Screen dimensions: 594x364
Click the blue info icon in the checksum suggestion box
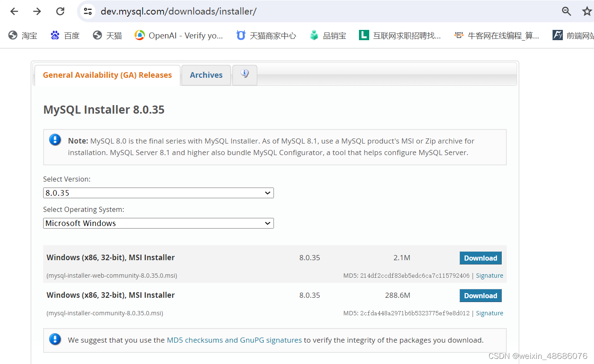[55, 339]
